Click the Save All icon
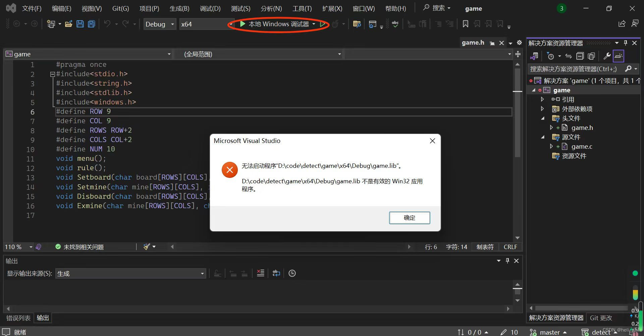The width and height of the screenshot is (644, 336). [x=92, y=24]
